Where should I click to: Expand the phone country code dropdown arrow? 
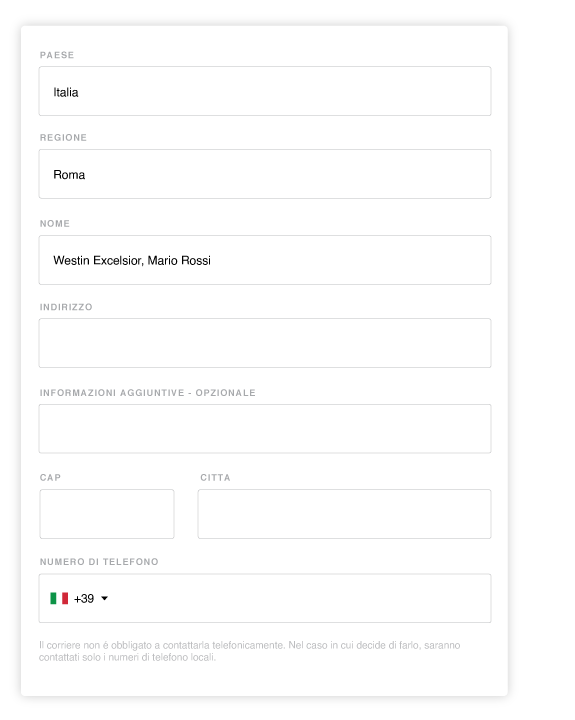point(104,598)
